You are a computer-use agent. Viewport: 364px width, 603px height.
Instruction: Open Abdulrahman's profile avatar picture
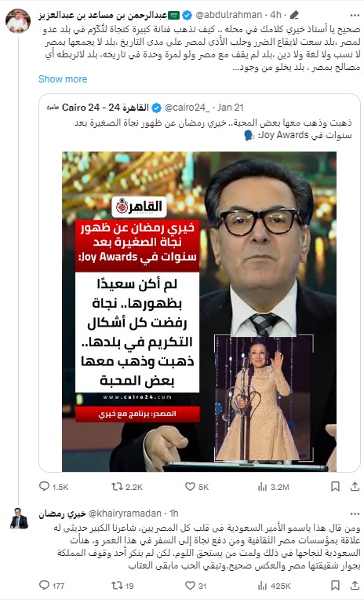18,20
